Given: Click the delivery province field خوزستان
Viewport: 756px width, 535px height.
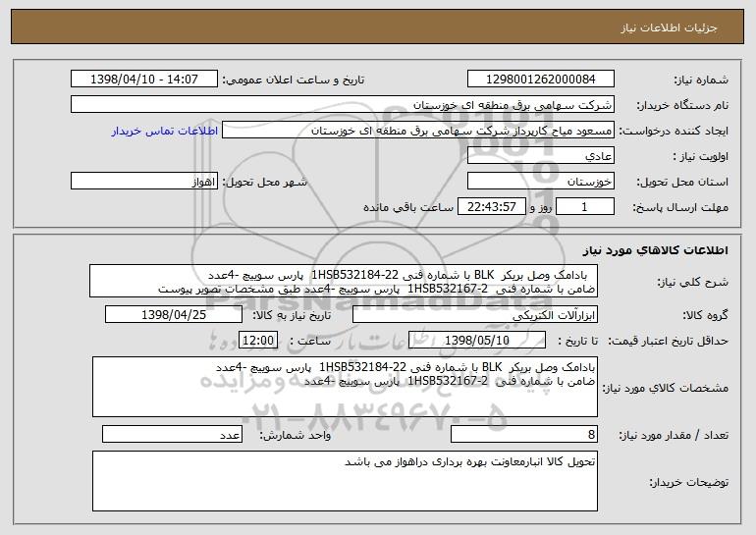Looking at the screenshot, I should coord(540,182).
